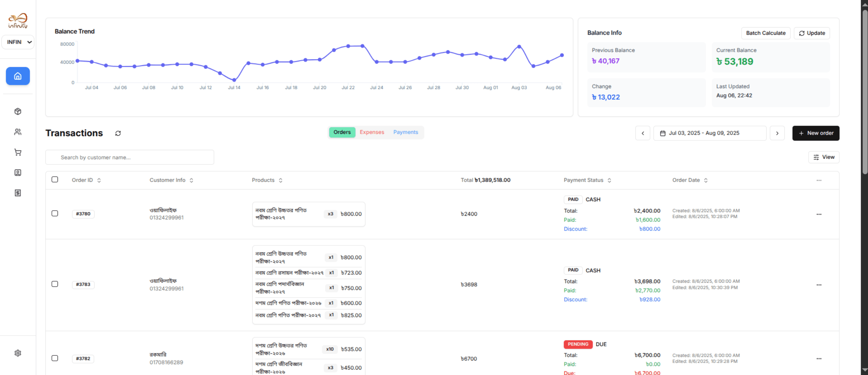Open the receipt dollar icon in sidebar
The image size is (868, 375).
coord(18,193)
